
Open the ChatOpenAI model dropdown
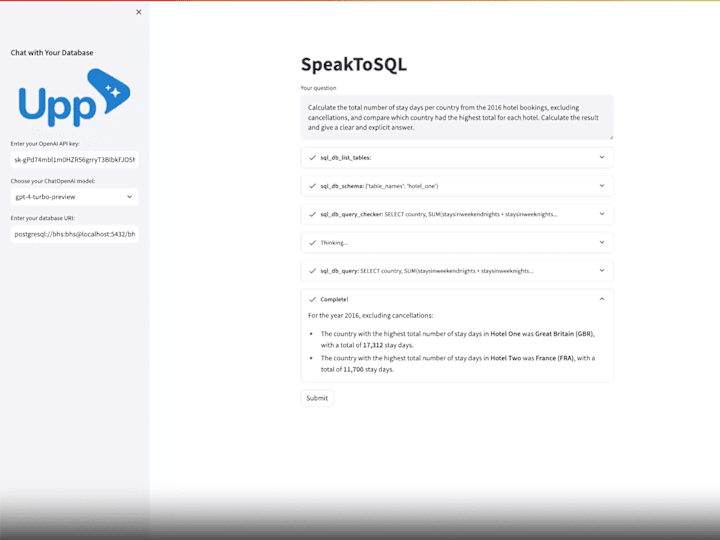click(74, 197)
